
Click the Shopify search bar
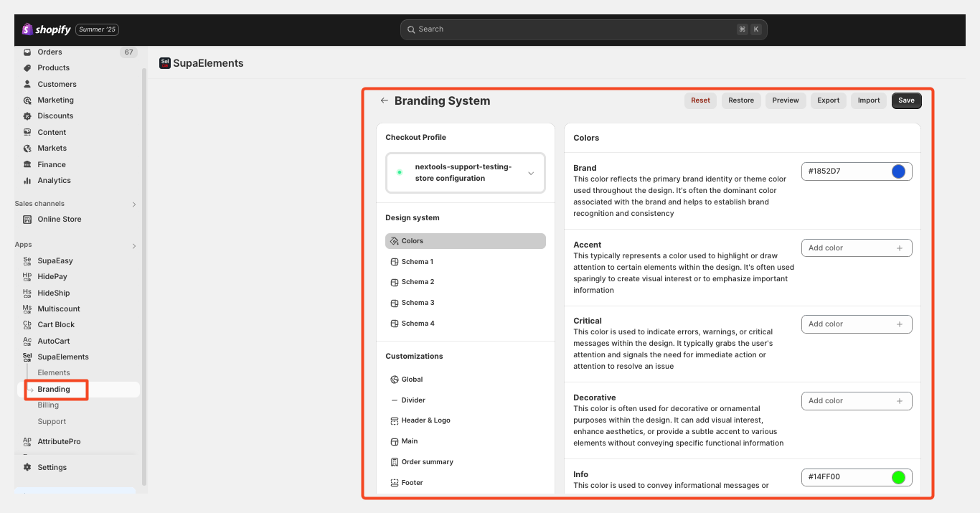[583, 29]
